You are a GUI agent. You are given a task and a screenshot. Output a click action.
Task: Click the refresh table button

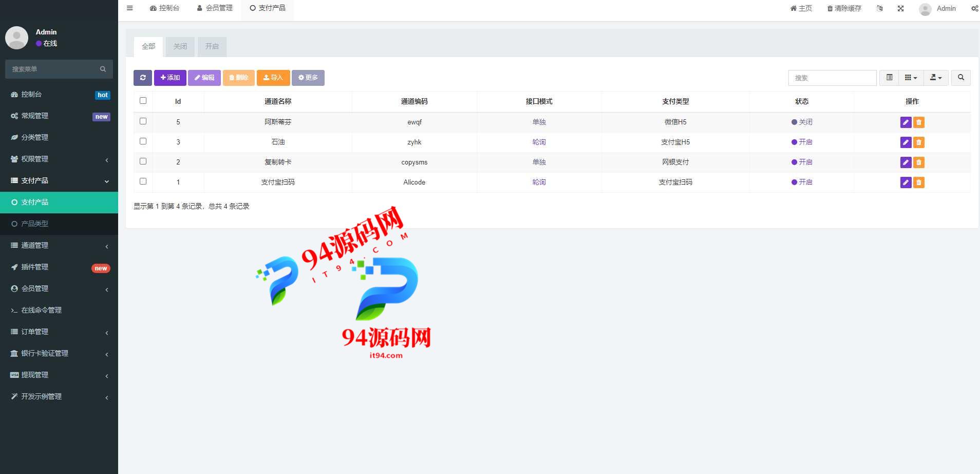click(143, 78)
